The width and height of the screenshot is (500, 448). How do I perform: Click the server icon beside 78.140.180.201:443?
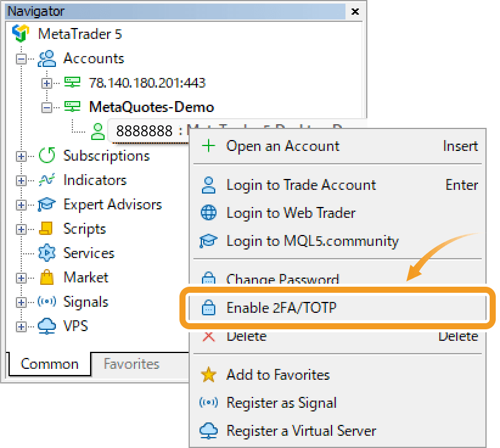point(72,82)
